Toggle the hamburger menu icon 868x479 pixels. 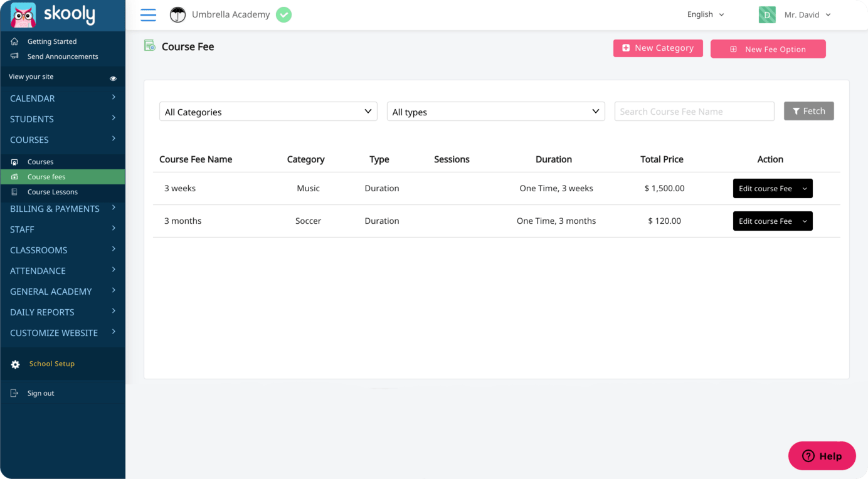coord(148,15)
